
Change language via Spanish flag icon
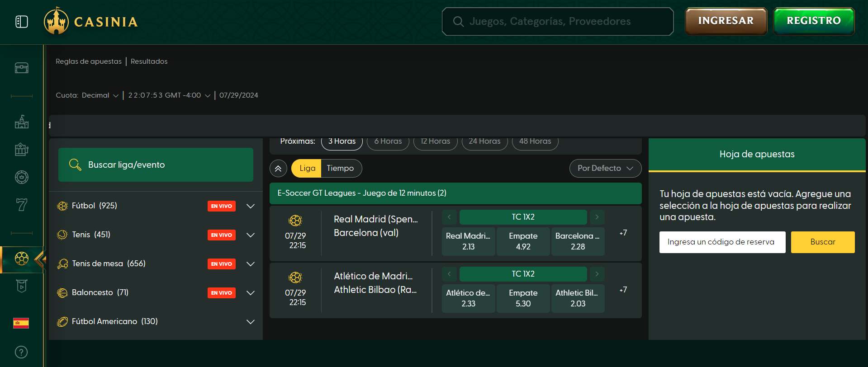coord(21,323)
